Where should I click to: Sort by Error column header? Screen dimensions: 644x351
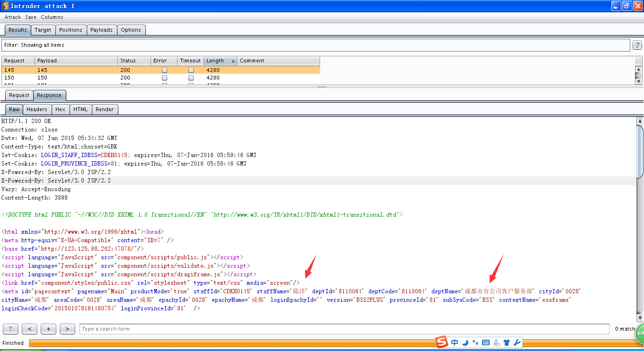click(x=164, y=61)
